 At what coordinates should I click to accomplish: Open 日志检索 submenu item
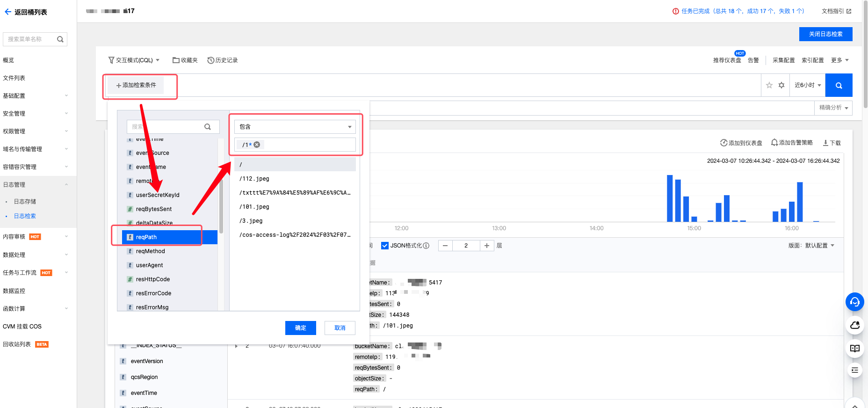25,216
